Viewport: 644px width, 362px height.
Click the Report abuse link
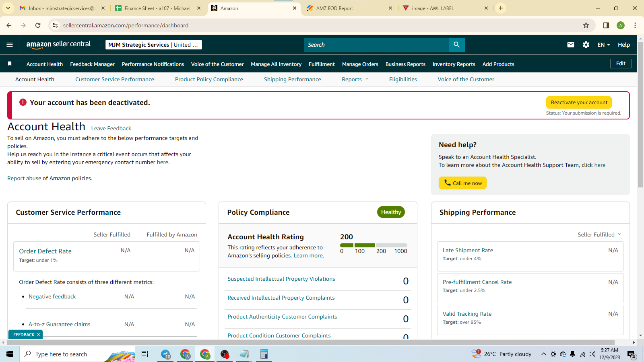24,178
